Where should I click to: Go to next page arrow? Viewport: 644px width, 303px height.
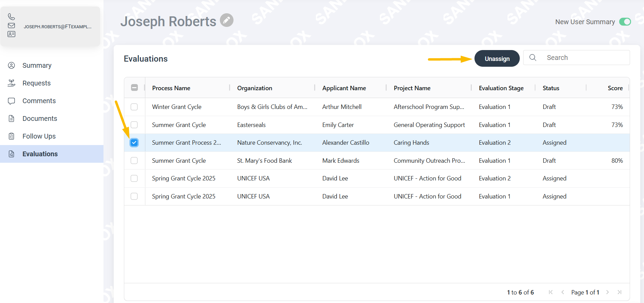[608, 292]
